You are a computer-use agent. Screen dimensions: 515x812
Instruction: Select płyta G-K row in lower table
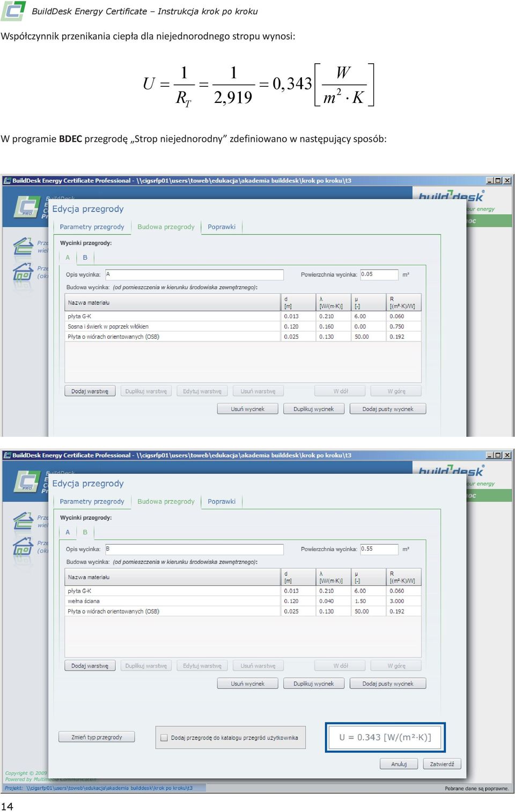pos(243,591)
